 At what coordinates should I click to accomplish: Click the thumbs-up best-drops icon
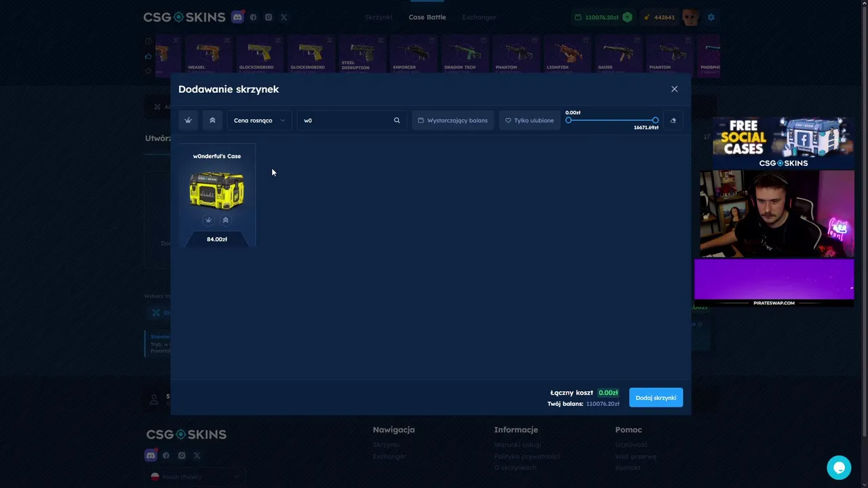[x=149, y=56]
